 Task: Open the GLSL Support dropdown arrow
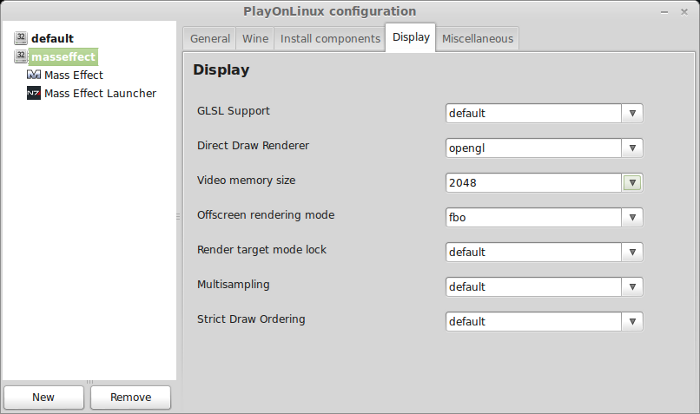pos(632,113)
